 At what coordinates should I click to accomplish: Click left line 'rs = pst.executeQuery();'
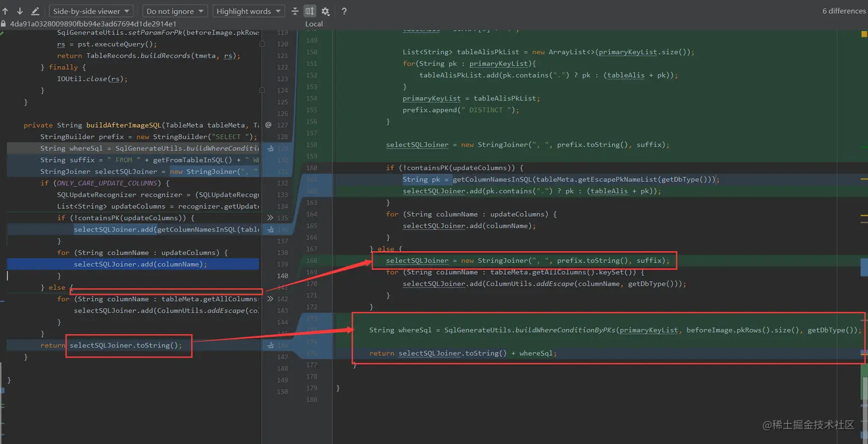pos(106,44)
